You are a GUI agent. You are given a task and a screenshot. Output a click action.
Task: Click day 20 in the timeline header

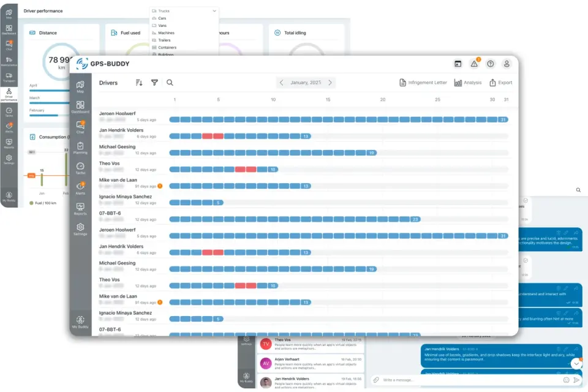pos(382,99)
